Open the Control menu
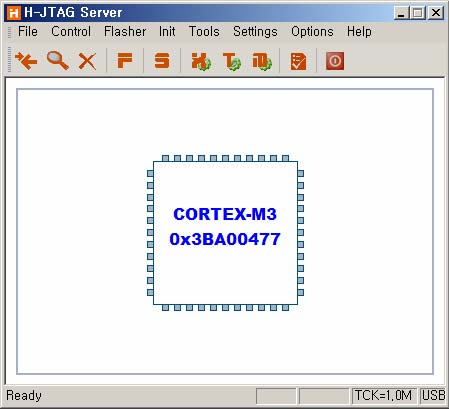This screenshot has height=409, width=449. click(x=71, y=32)
